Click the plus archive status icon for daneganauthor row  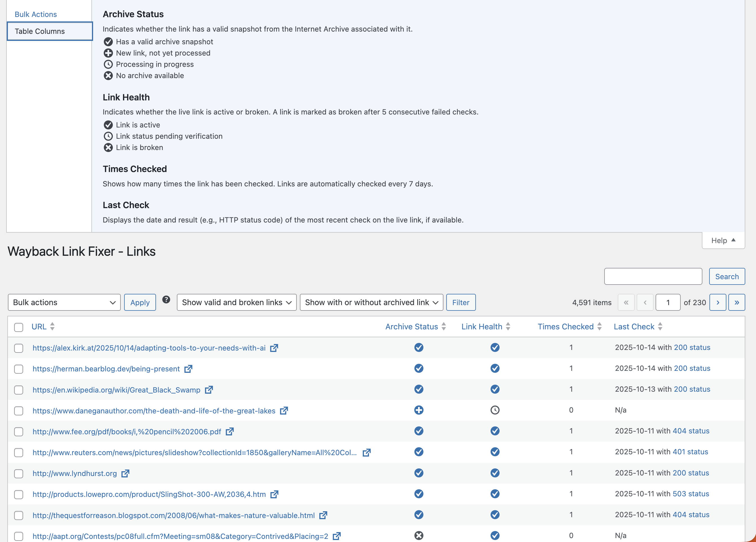pos(419,410)
